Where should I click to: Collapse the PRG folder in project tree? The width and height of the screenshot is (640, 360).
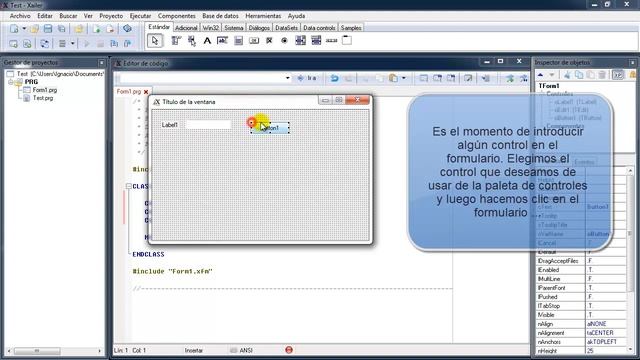tap(11, 82)
